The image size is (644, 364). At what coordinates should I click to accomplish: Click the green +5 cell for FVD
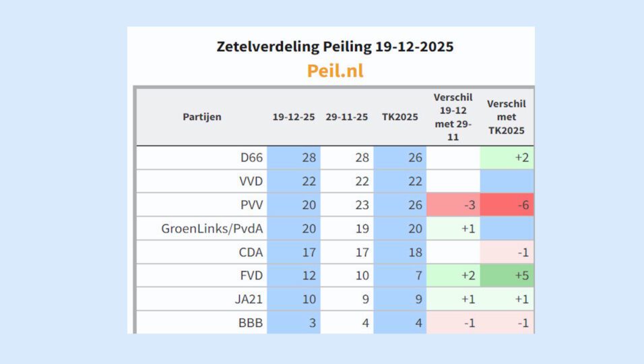[x=507, y=276]
